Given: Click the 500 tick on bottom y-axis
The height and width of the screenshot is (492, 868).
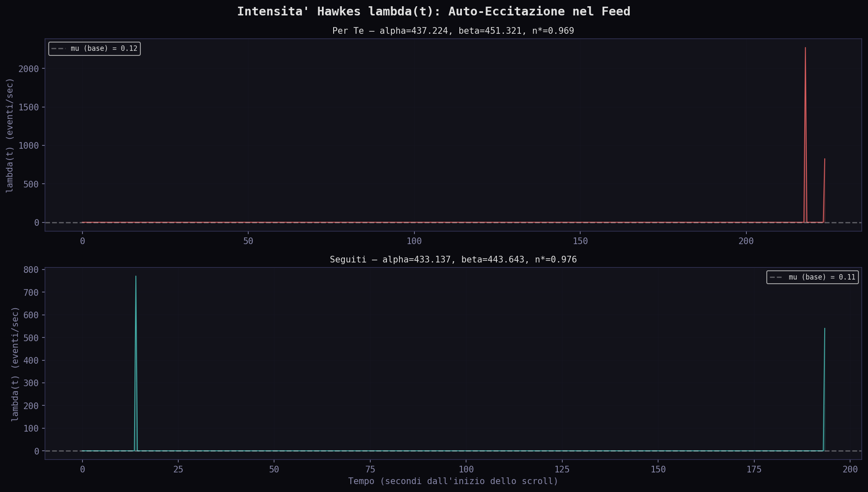Looking at the screenshot, I should (x=31, y=338).
